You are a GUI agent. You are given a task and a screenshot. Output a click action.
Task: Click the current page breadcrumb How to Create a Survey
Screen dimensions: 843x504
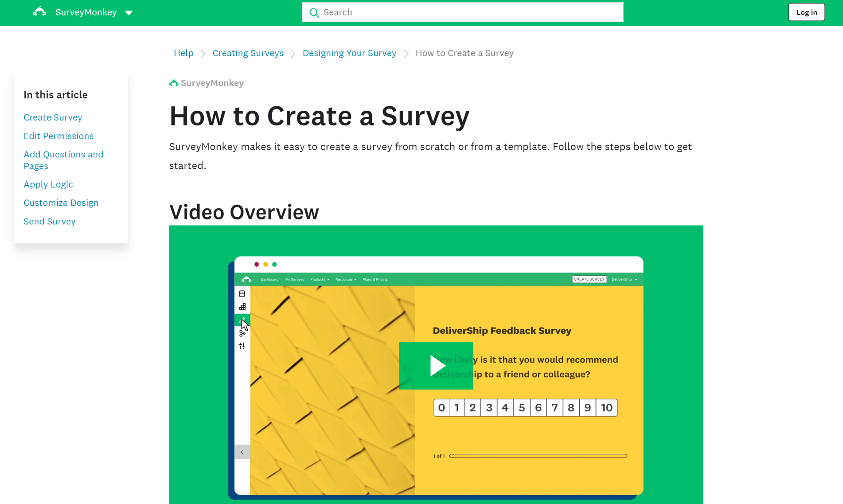pyautogui.click(x=464, y=53)
